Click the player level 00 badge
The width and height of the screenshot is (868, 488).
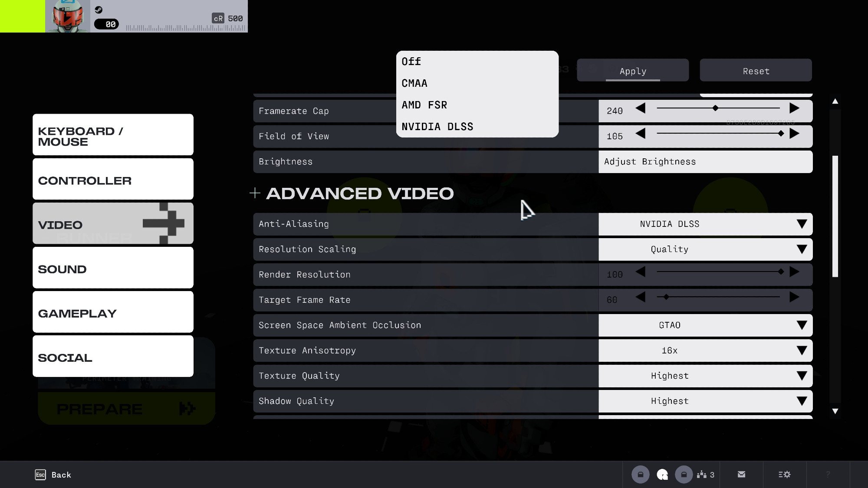[x=107, y=24]
